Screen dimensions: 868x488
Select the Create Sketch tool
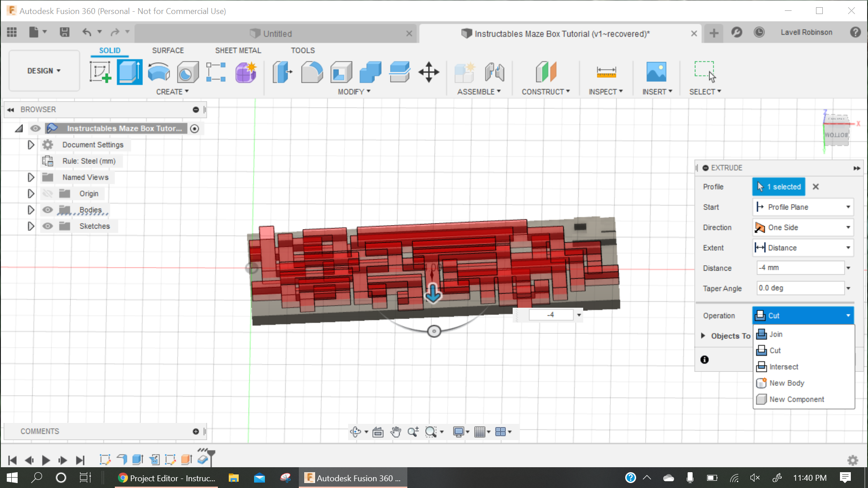tap(100, 72)
